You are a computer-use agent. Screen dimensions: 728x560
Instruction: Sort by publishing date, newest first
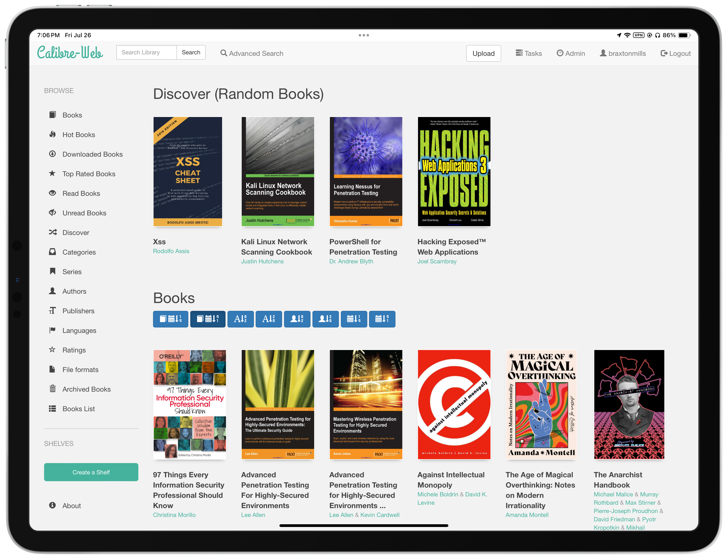tap(354, 319)
